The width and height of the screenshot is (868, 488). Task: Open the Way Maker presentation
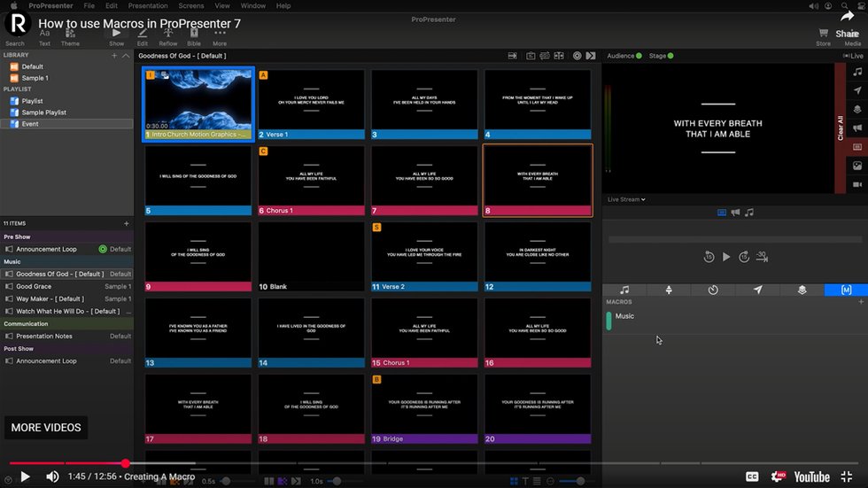pos(66,298)
